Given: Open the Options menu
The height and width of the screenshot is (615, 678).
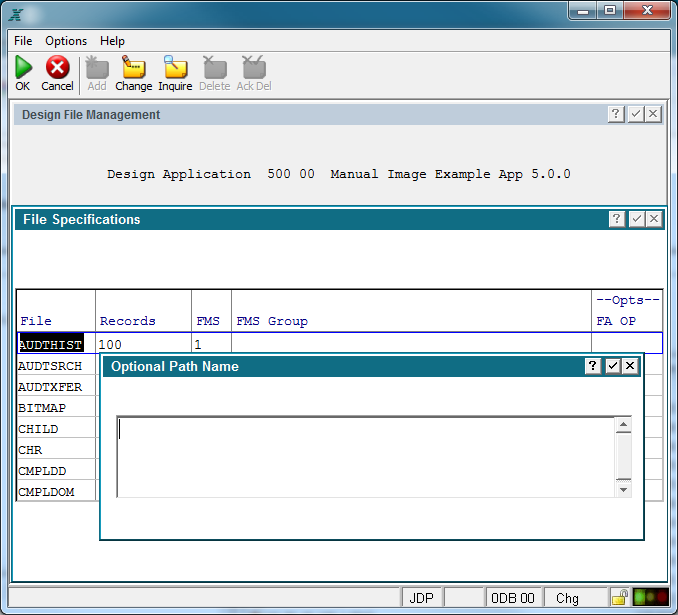Looking at the screenshot, I should 66,41.
